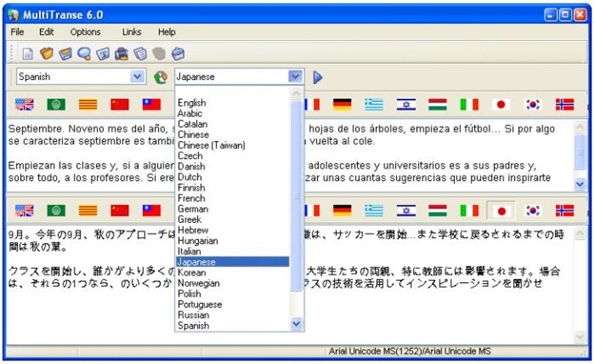Choose Arabic flag in source flag row
The width and height of the screenshot is (595, 364).
56,104
